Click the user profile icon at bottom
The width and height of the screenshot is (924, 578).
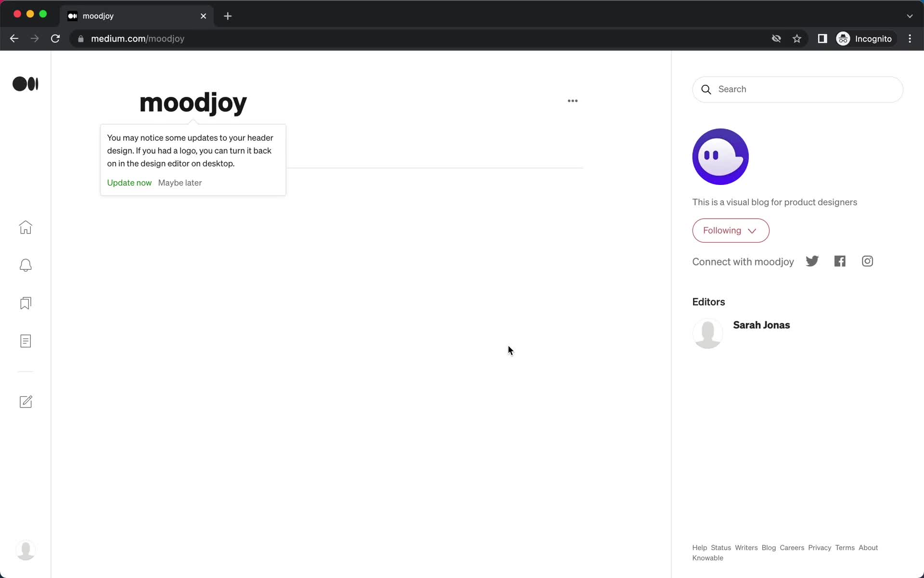point(26,549)
